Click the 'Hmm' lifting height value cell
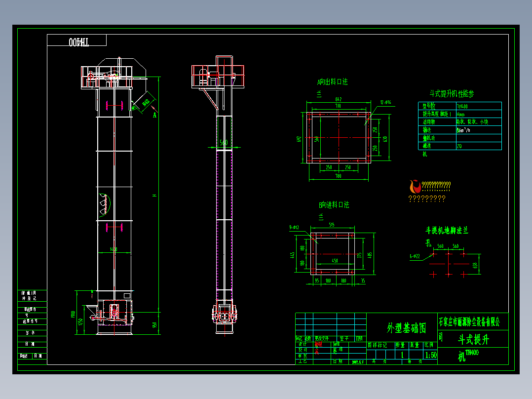The height and width of the screenshot is (399, 532). click(x=460, y=115)
